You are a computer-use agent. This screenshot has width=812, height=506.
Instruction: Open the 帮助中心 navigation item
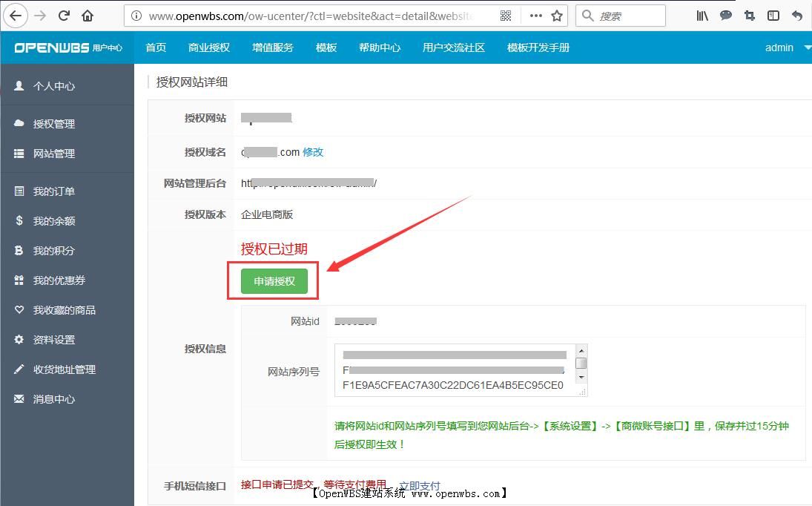pyautogui.click(x=380, y=47)
